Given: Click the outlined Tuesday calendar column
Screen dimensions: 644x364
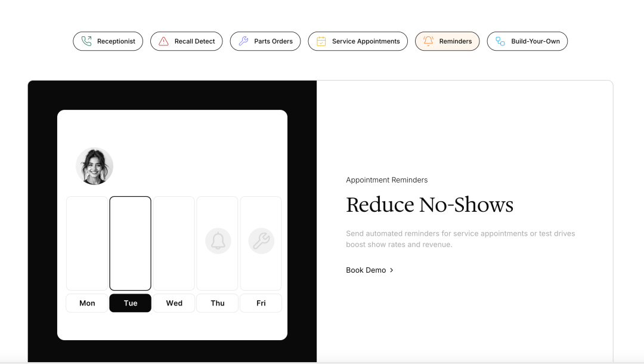Looking at the screenshot, I should point(131,243).
